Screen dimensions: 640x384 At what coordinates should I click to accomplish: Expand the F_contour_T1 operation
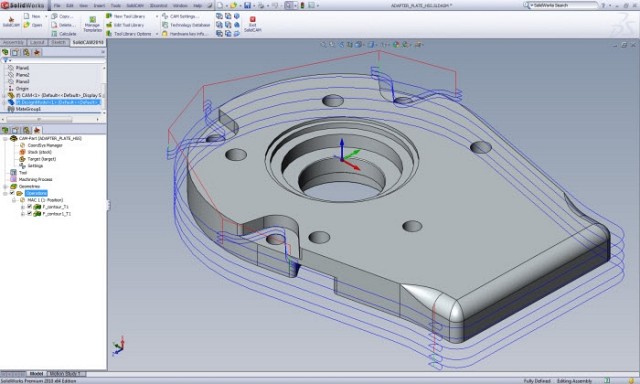click(22, 207)
